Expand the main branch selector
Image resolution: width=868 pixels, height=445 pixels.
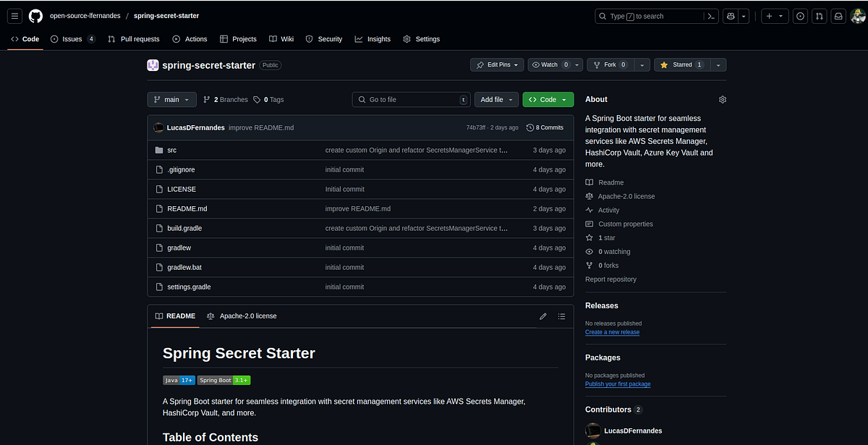(171, 99)
